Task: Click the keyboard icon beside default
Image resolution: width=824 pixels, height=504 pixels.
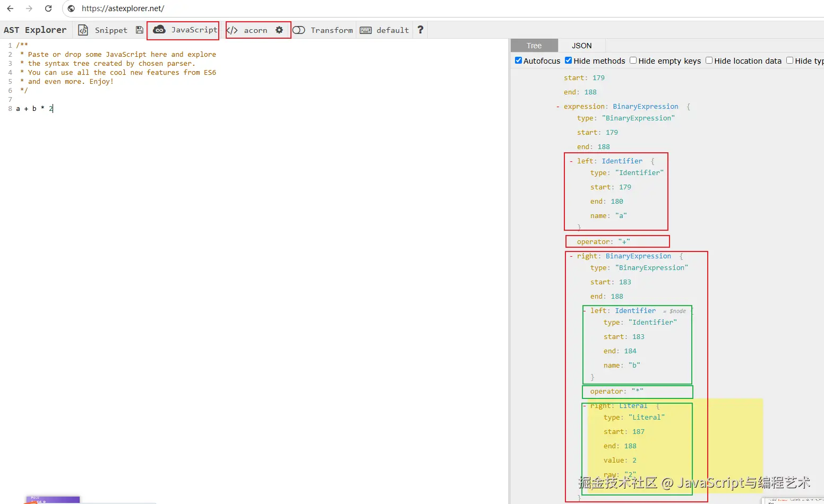Action: [x=366, y=30]
